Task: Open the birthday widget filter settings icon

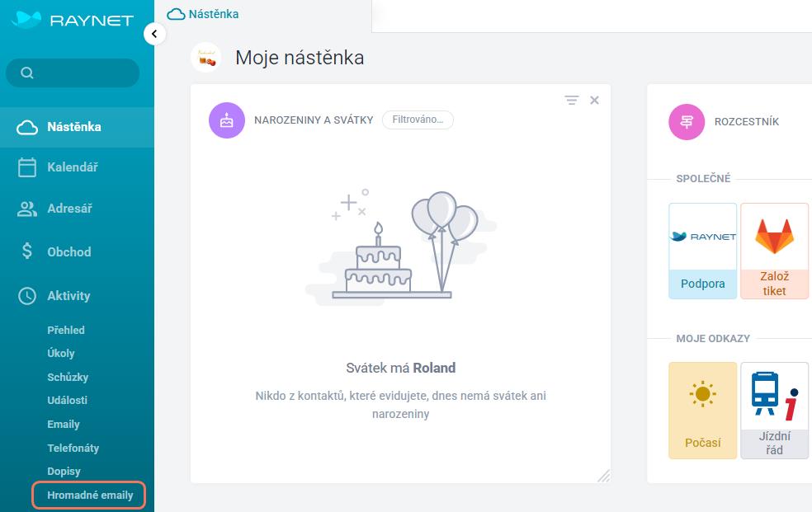Action: [572, 100]
